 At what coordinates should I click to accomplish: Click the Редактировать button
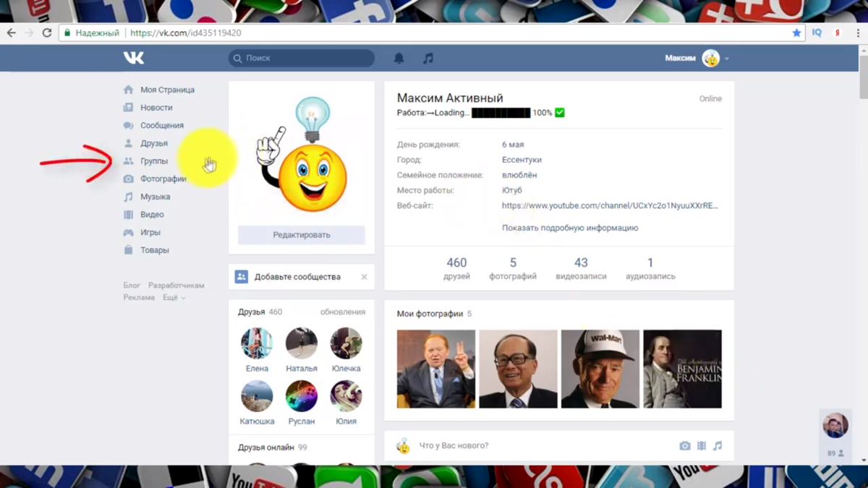click(x=302, y=235)
